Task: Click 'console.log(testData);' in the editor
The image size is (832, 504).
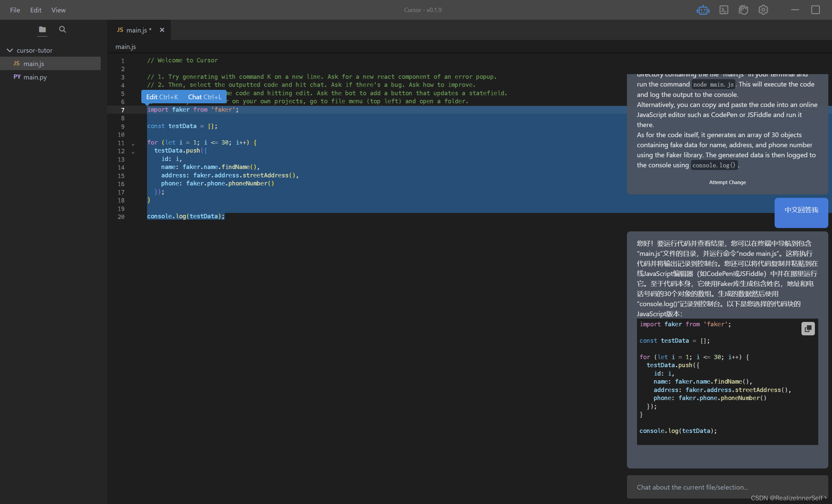Action: [x=186, y=216]
